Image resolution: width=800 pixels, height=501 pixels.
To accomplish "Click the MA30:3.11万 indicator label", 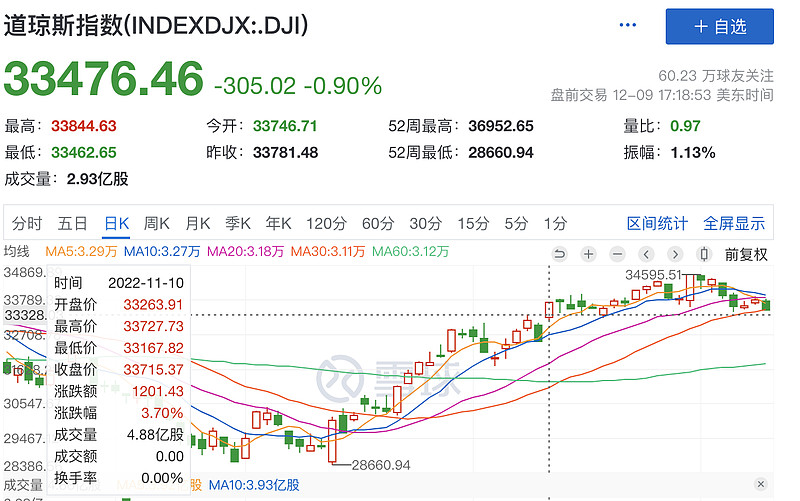I will click(328, 252).
